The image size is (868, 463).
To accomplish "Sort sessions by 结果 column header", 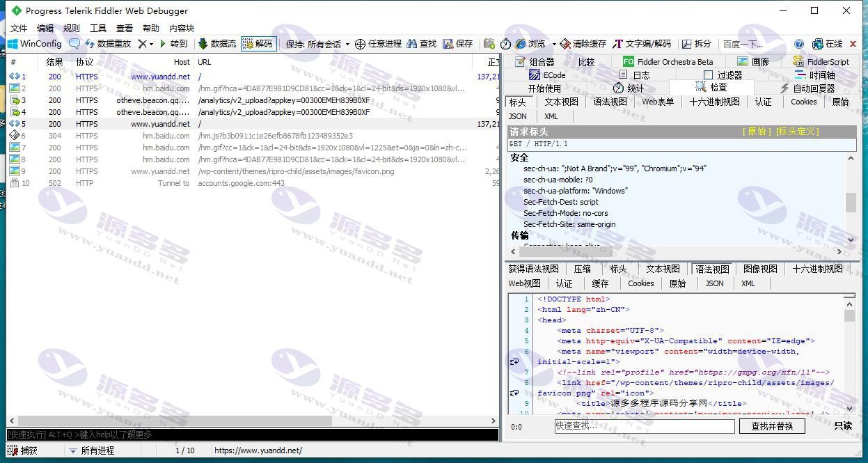I will pos(55,62).
